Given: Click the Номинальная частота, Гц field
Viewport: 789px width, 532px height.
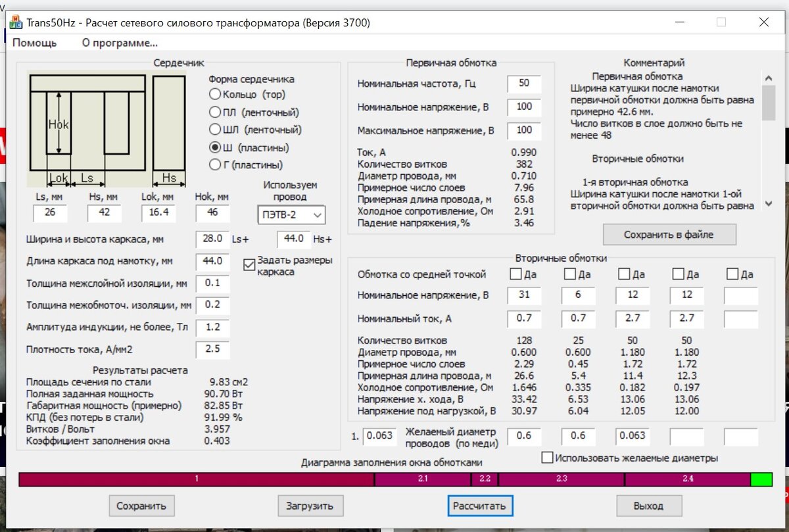Looking at the screenshot, I should tap(524, 84).
